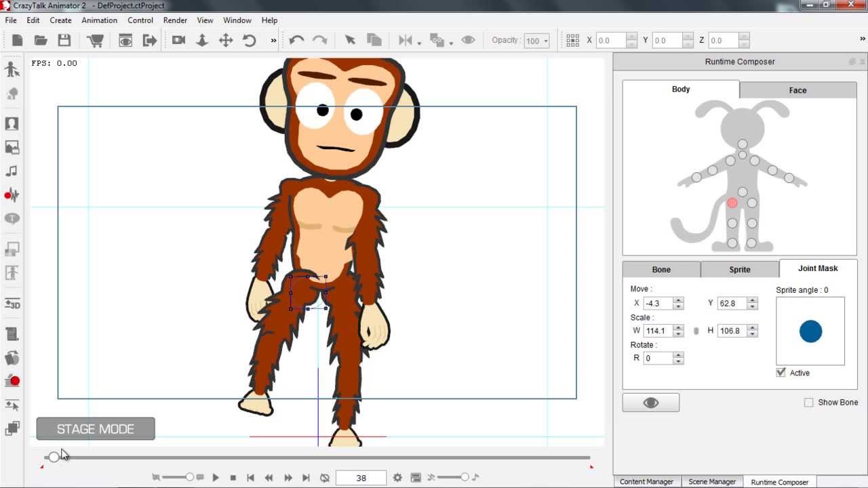
Task: Open the shopping cart store icon
Action: click(x=96, y=41)
